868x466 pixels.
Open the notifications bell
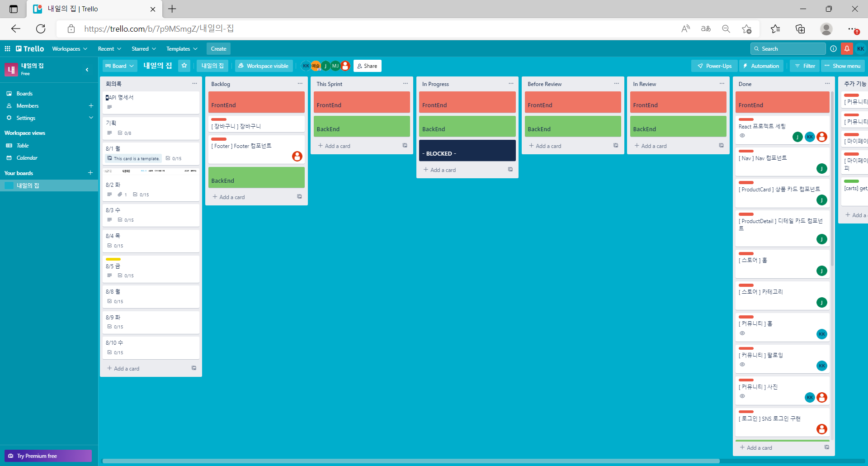click(x=847, y=48)
